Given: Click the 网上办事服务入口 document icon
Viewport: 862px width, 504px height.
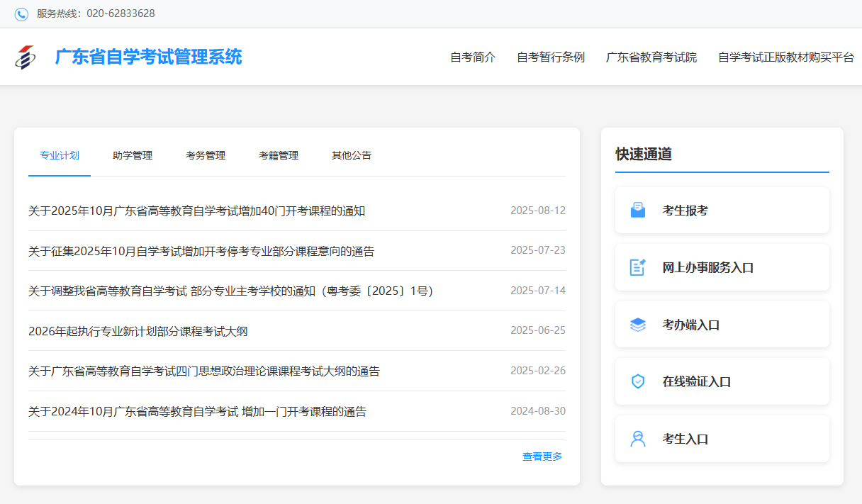Looking at the screenshot, I should coord(638,267).
